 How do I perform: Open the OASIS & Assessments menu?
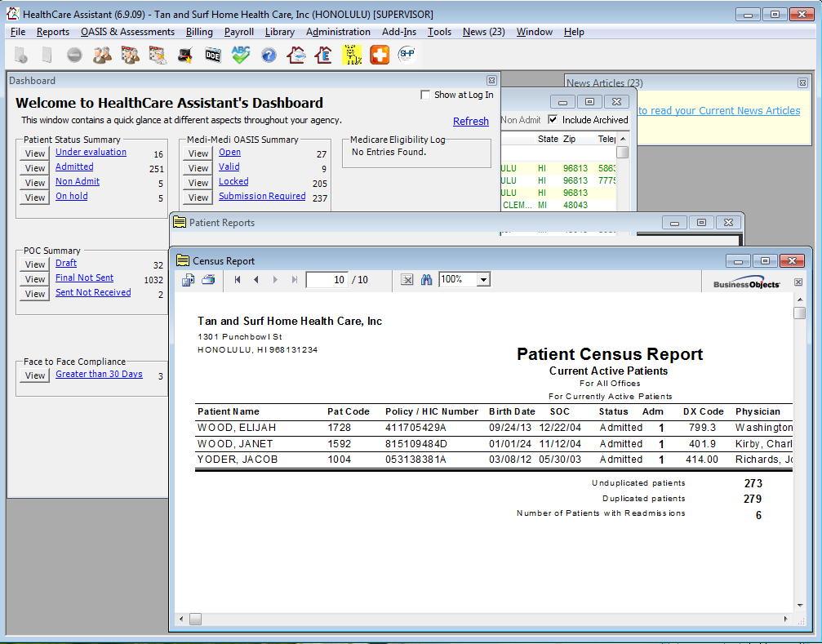pyautogui.click(x=127, y=32)
